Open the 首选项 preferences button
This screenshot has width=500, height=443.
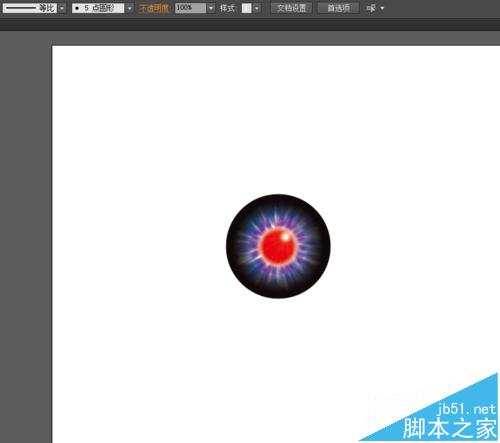click(338, 8)
